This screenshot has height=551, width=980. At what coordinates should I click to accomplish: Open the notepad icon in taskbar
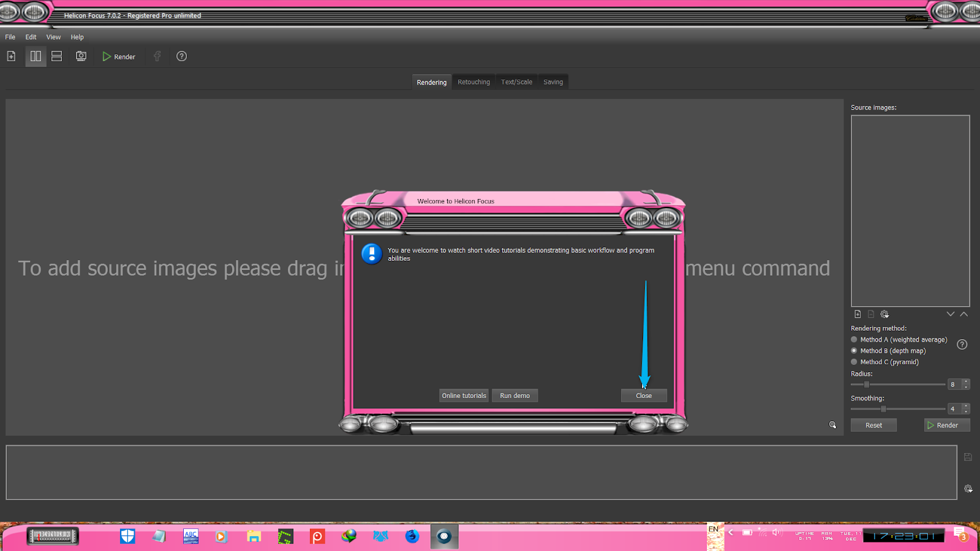pos(159,536)
